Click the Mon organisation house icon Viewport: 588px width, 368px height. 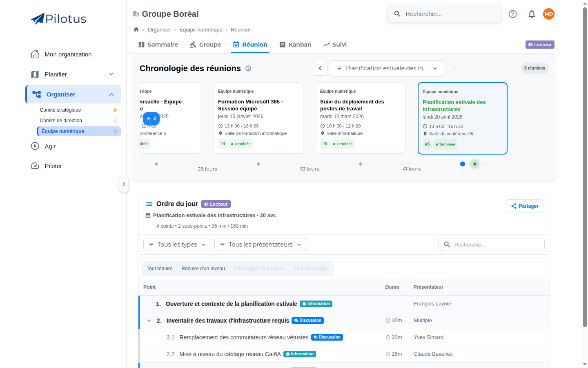click(x=35, y=54)
